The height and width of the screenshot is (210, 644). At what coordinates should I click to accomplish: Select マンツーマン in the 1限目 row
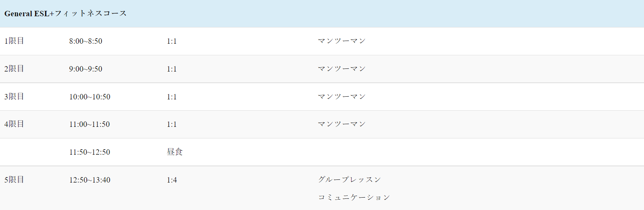pos(341,41)
